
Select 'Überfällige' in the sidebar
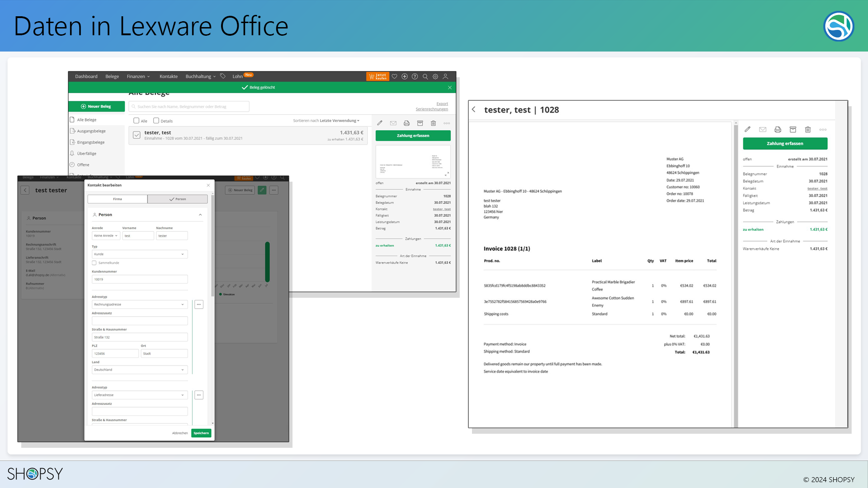(x=87, y=154)
